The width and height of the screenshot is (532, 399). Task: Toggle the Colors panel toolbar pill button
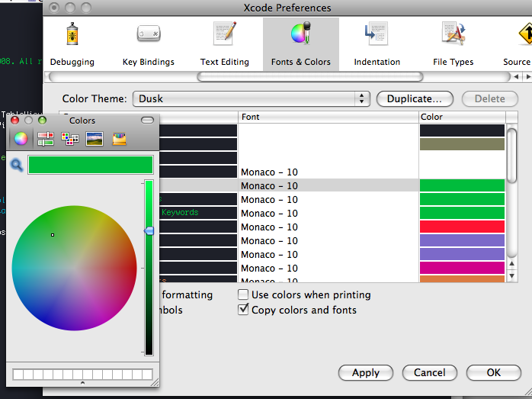(147, 121)
